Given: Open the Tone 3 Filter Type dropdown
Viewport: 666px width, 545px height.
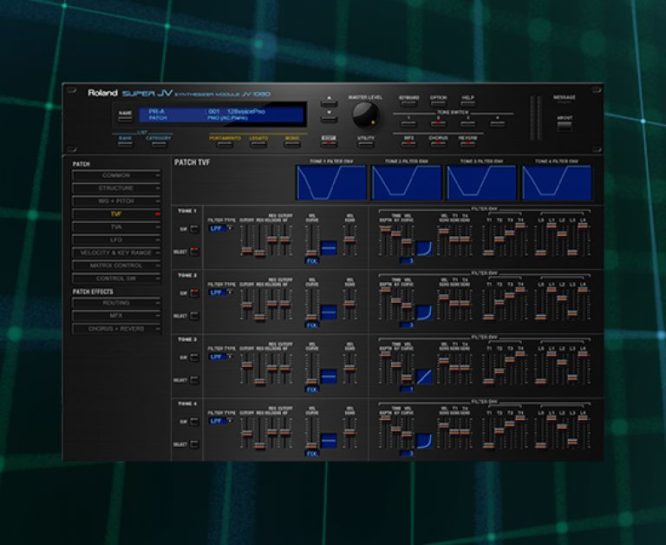Looking at the screenshot, I should click(x=219, y=358).
